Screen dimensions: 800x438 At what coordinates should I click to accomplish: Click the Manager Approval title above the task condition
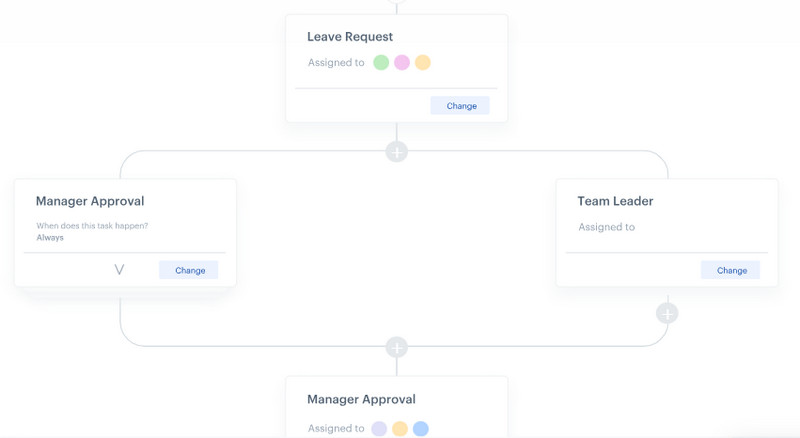click(x=90, y=201)
